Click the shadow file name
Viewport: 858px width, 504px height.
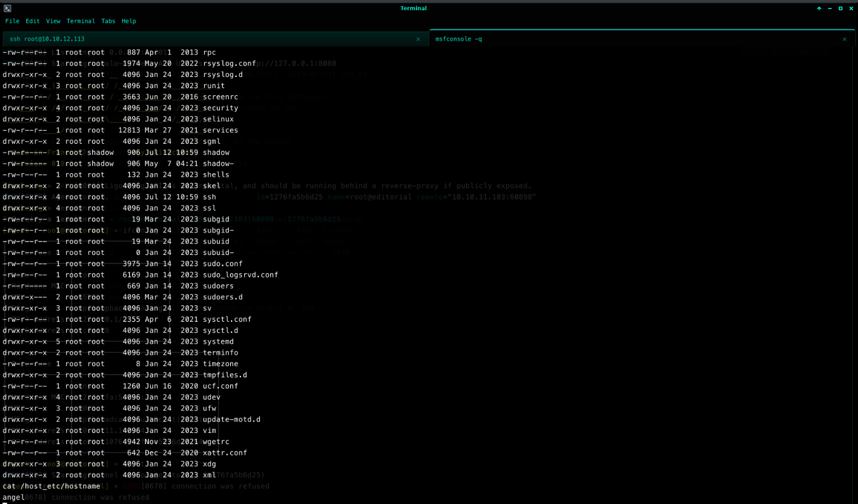coord(216,153)
